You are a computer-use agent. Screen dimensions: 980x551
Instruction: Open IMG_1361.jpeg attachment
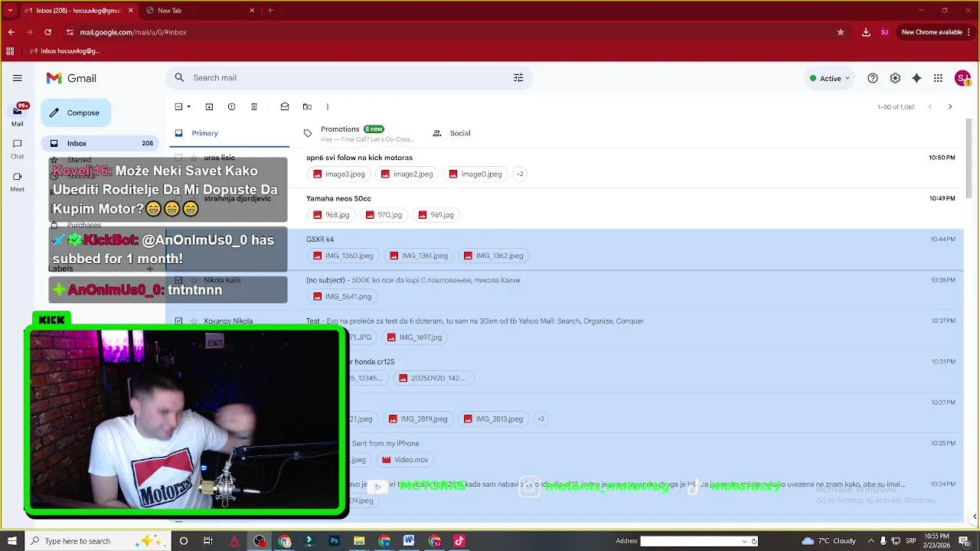(x=418, y=256)
